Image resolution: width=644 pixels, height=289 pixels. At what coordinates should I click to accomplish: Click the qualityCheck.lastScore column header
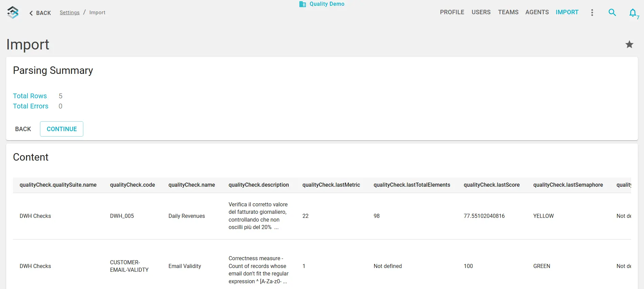(492, 185)
